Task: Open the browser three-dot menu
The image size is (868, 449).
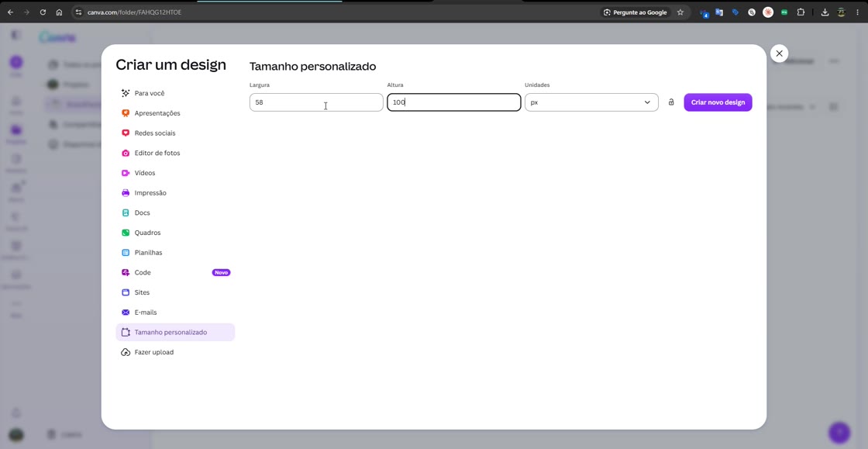Action: point(857,12)
